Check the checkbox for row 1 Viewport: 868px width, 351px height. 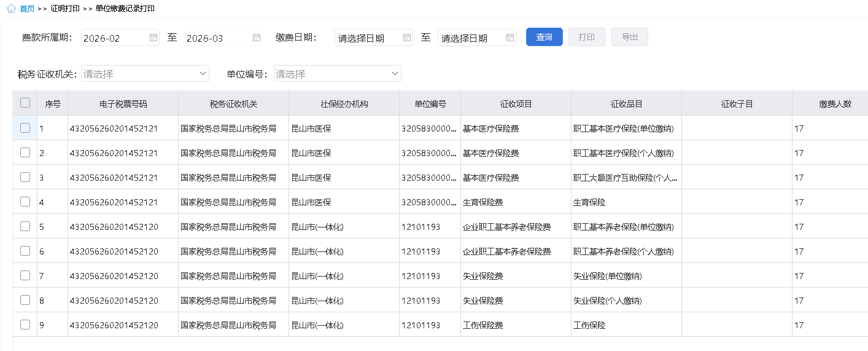click(25, 128)
